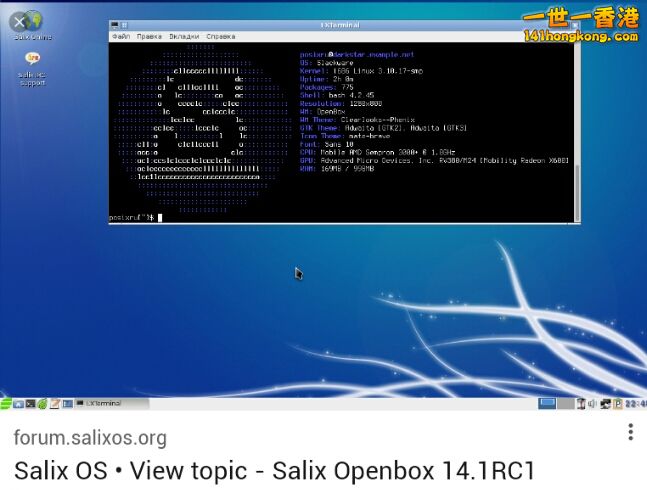This screenshot has height=490, width=647.
Task: Open the network connection tray icon
Action: (x=605, y=403)
